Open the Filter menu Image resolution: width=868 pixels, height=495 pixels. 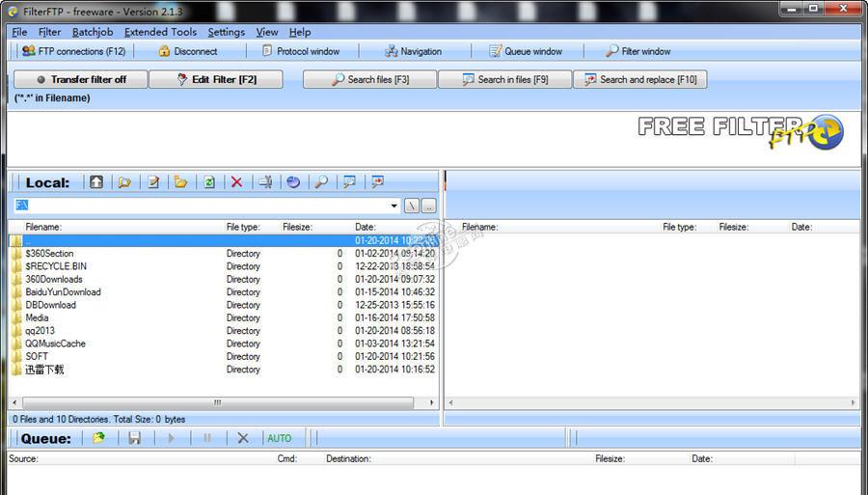49,32
